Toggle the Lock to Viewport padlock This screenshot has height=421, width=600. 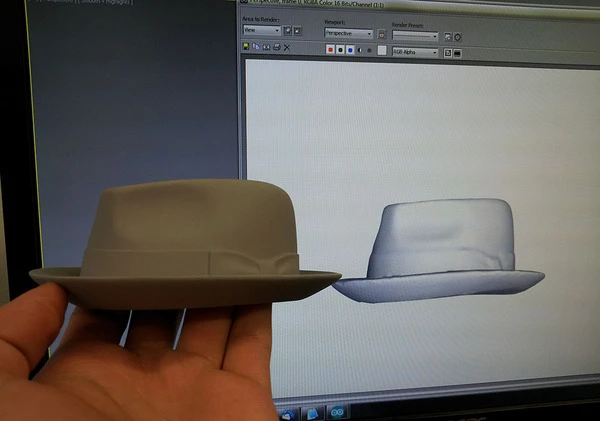[381, 35]
